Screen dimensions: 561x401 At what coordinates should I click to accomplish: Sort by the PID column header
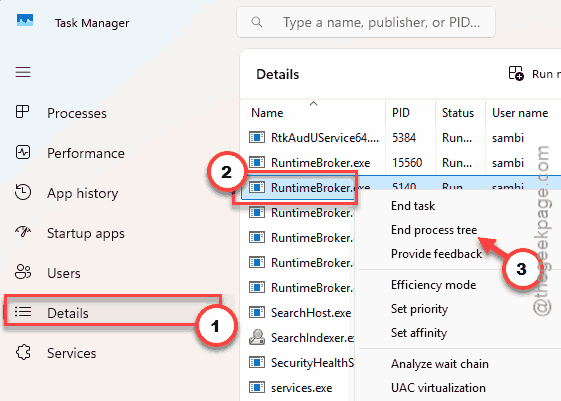tap(400, 113)
